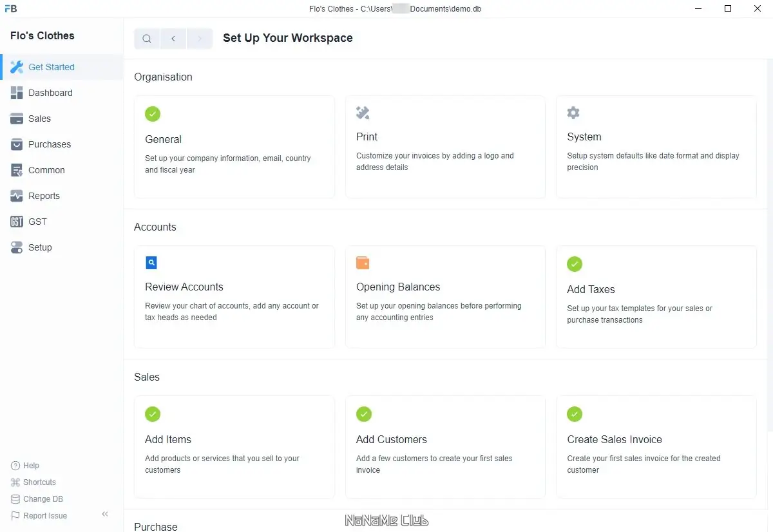Click the Report Issue link
The width and height of the screenshot is (773, 532).
44,516
